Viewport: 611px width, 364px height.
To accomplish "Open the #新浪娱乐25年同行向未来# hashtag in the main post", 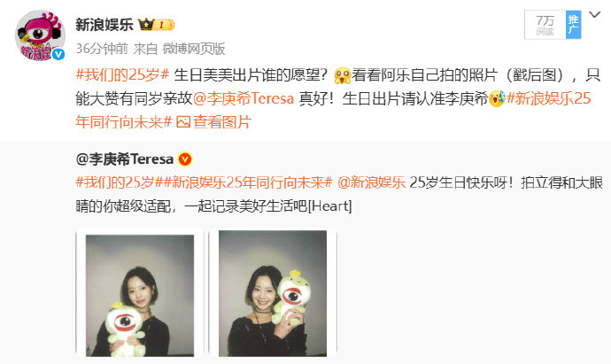I will tap(334, 111).
